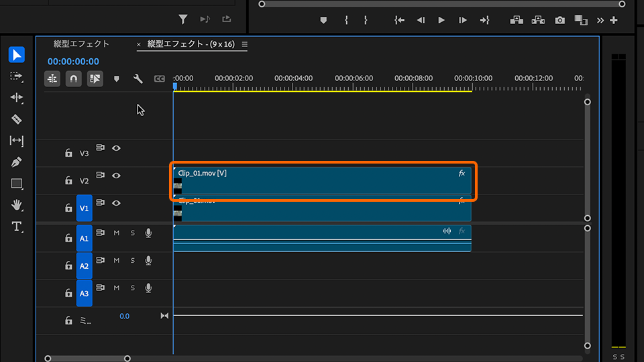Click the Export Frame camera icon
644x362 pixels.
point(559,20)
